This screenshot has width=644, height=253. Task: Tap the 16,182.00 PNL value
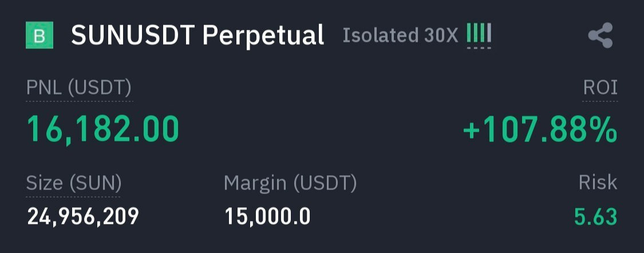[103, 129]
